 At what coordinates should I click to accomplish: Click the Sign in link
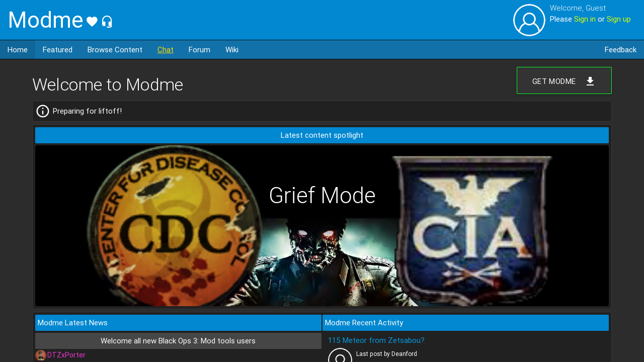pyautogui.click(x=585, y=19)
